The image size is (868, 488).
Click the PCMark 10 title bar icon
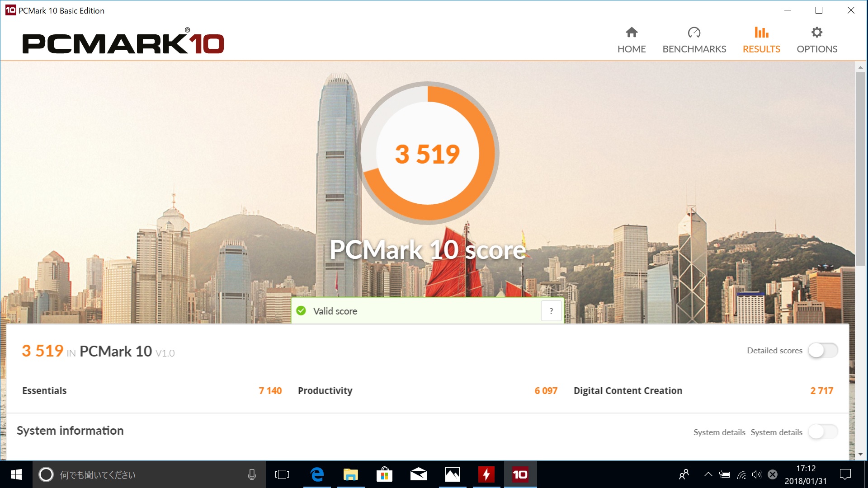pos(10,10)
